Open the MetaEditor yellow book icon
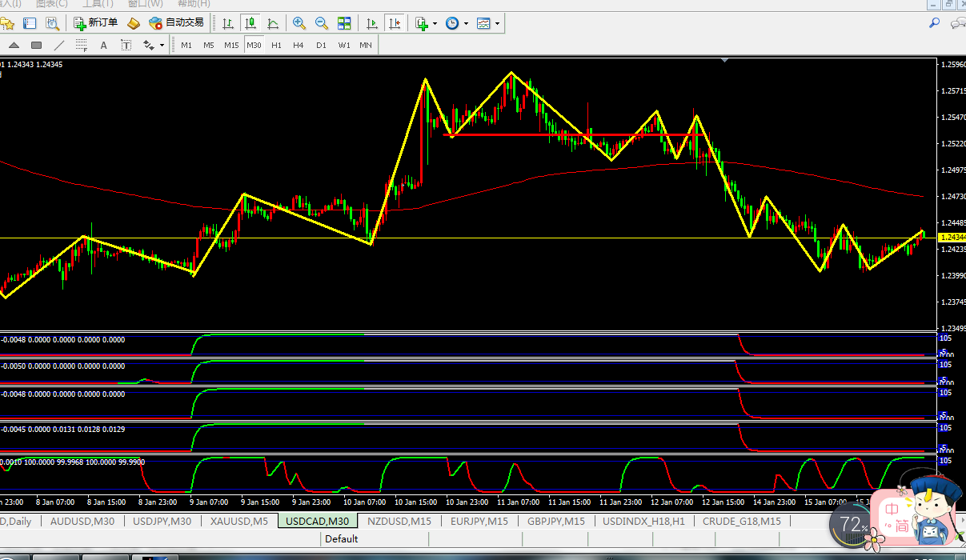 coord(134,23)
